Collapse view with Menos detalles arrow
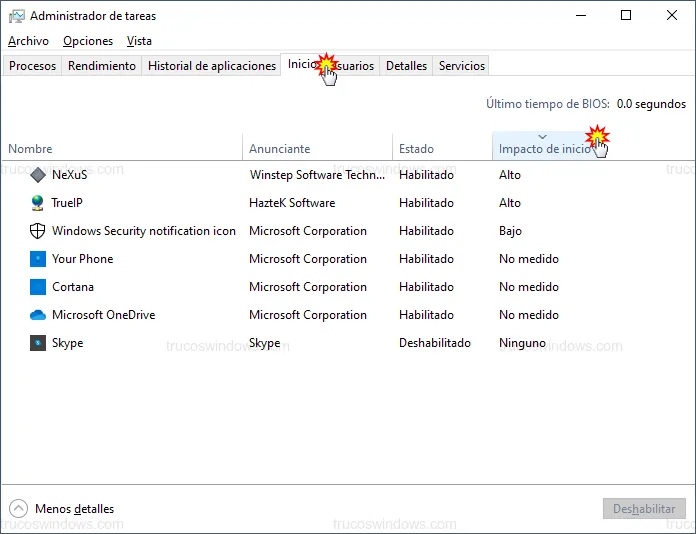 click(x=18, y=509)
